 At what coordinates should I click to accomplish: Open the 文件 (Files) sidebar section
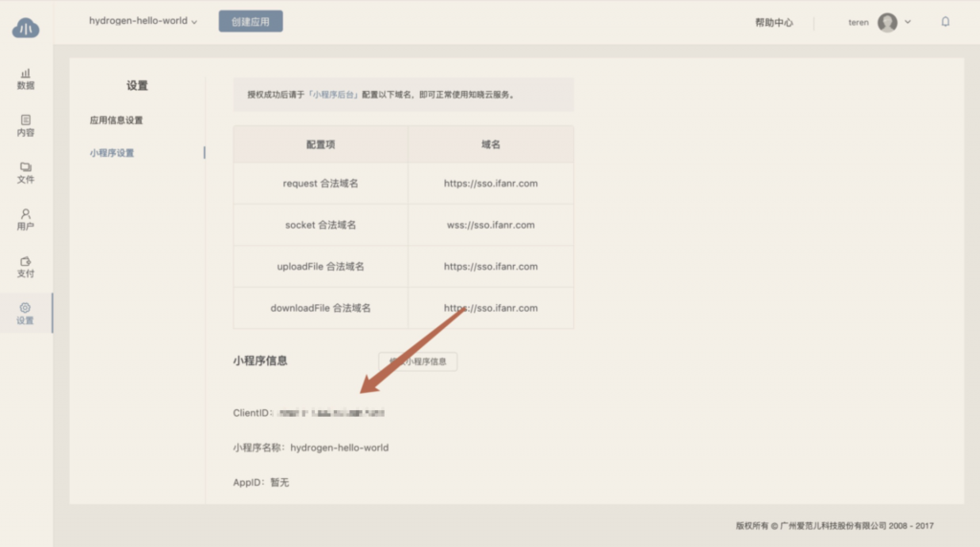pyautogui.click(x=26, y=172)
